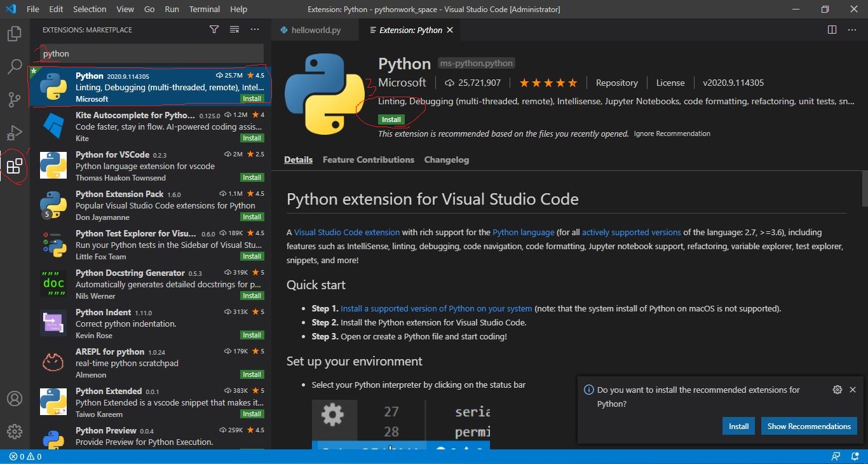Select the Extensions view icon
The width and height of the screenshot is (868, 464).
pos(15,167)
